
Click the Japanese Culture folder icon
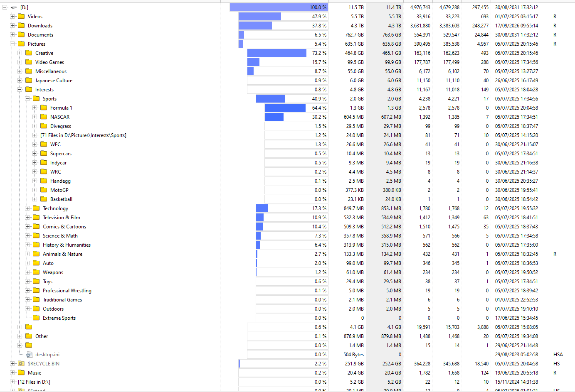click(29, 81)
